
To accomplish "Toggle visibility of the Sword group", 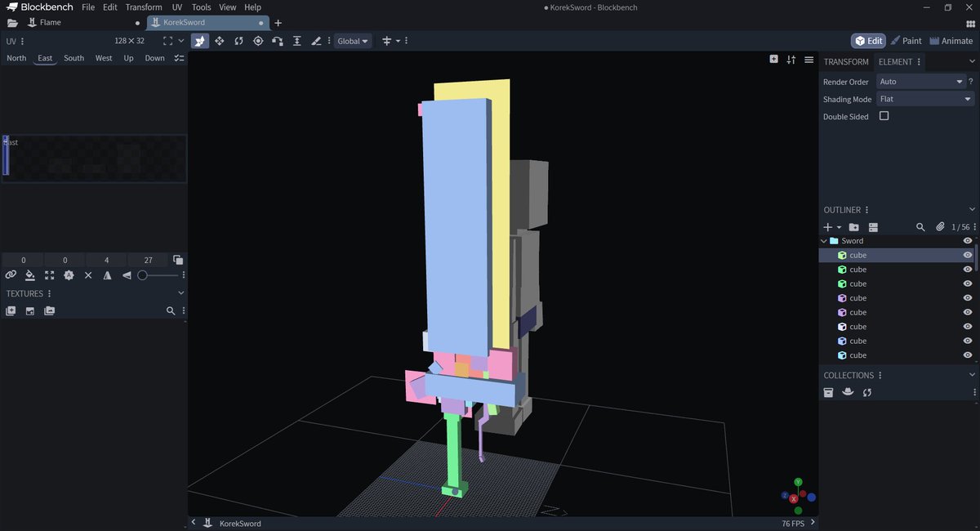I will coord(968,241).
